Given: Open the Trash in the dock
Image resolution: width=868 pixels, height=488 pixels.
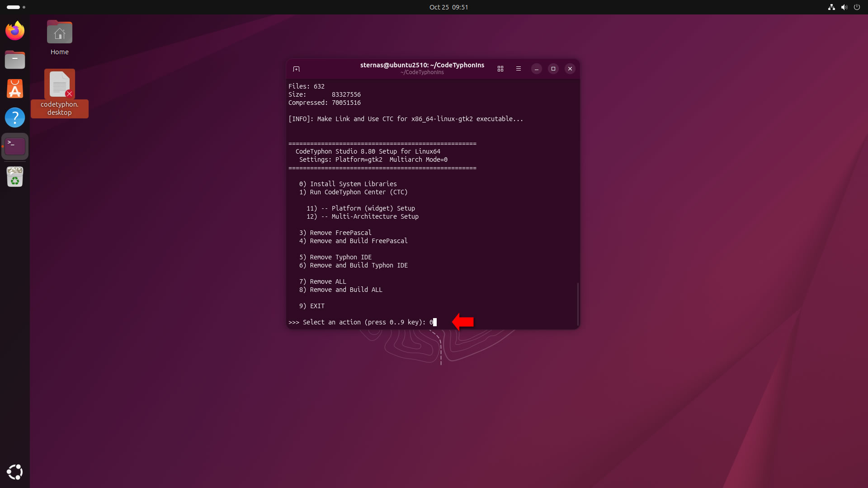Looking at the screenshot, I should [15, 177].
